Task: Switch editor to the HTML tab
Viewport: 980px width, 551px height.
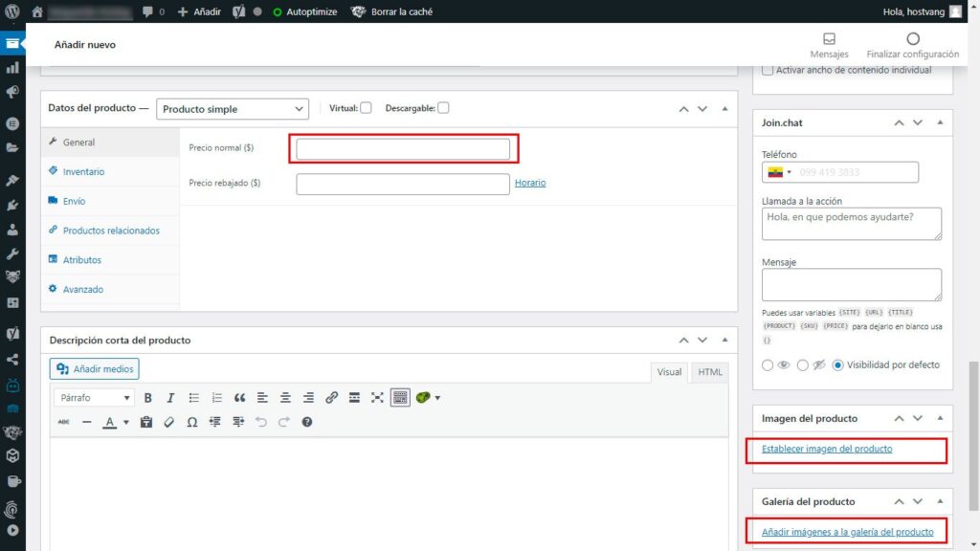Action: (709, 372)
